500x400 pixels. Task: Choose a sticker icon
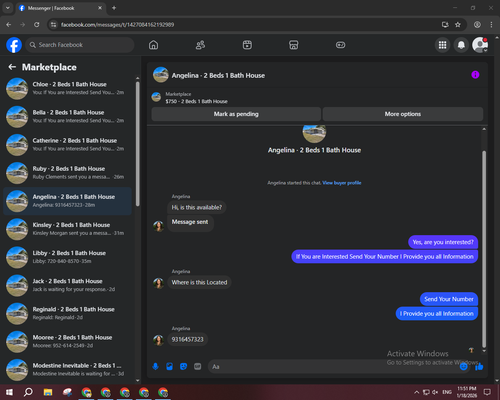[183, 367]
